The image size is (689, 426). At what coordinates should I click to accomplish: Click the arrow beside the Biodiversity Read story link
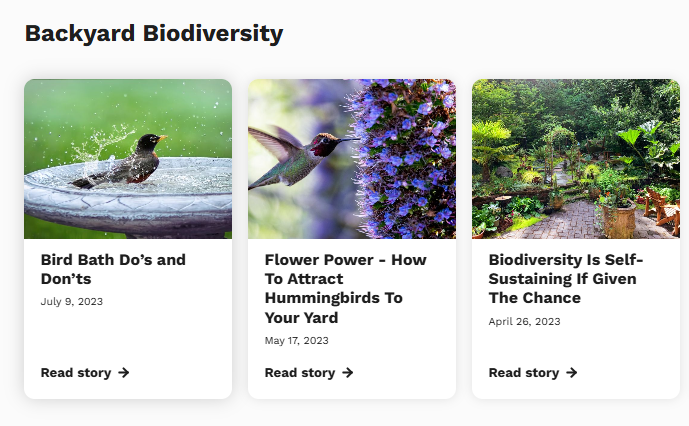point(572,373)
